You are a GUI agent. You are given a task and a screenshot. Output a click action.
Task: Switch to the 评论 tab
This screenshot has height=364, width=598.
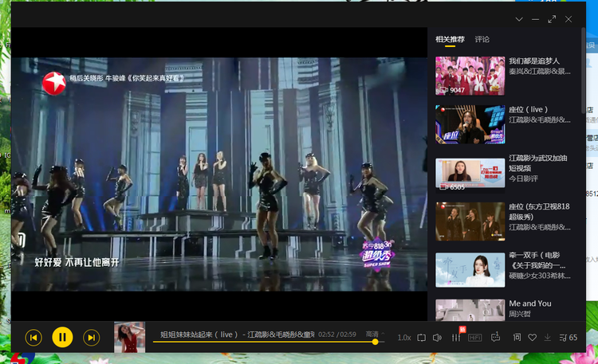(x=482, y=39)
